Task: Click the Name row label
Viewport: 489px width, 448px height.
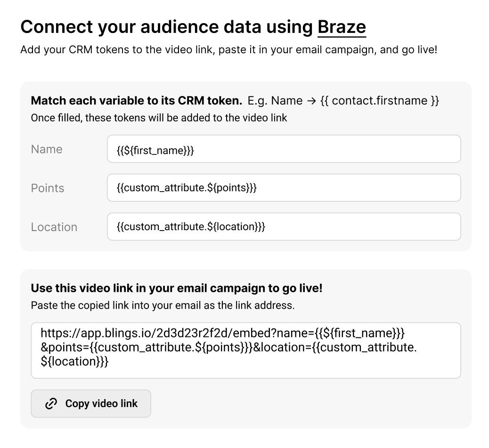Action: click(x=46, y=149)
